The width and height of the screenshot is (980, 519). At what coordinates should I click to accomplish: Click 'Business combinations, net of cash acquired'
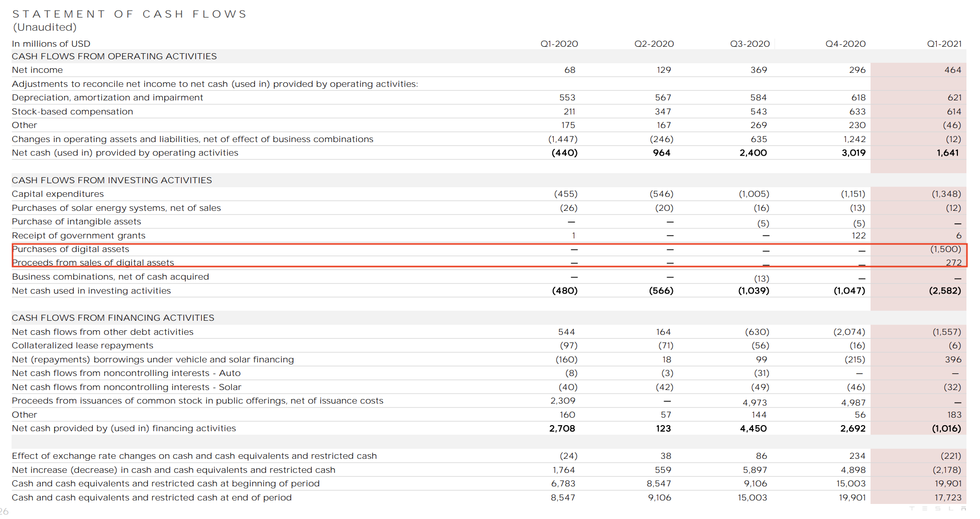110,277
